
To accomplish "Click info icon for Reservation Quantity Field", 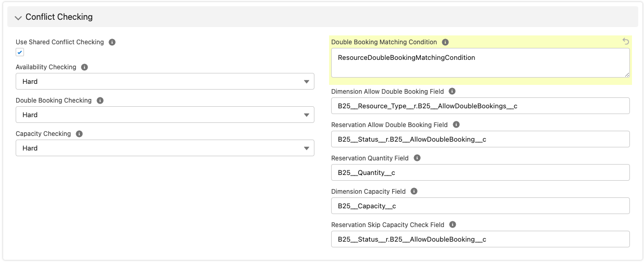I will point(417,158).
